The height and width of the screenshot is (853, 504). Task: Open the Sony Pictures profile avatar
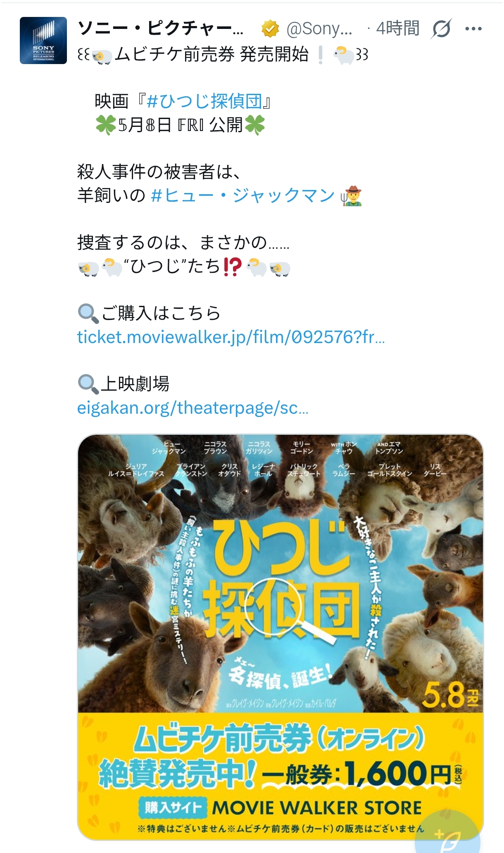click(43, 41)
